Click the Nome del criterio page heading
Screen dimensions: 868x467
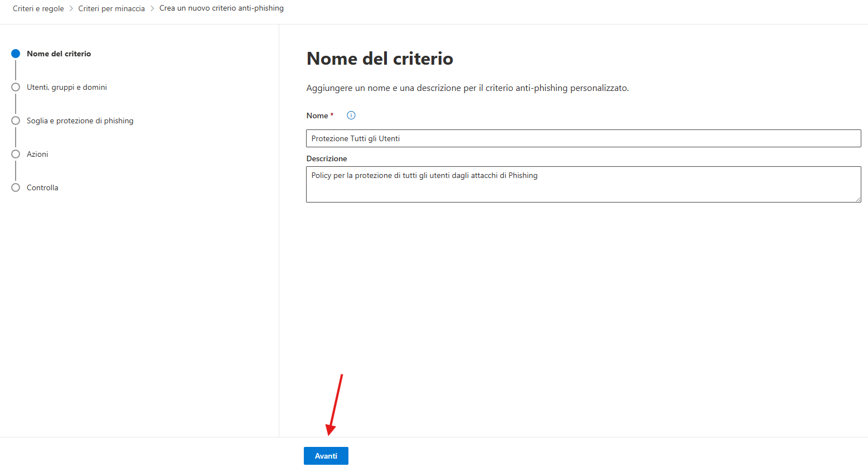point(380,59)
